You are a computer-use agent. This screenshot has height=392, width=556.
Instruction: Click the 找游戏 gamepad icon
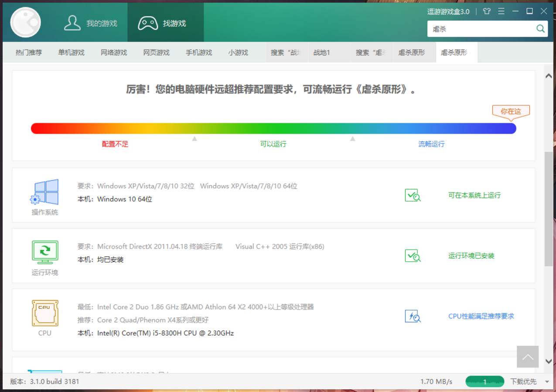148,23
